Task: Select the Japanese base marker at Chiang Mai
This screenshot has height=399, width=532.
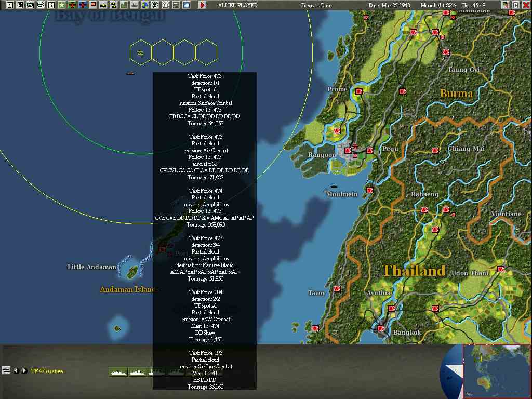Action: (435, 150)
